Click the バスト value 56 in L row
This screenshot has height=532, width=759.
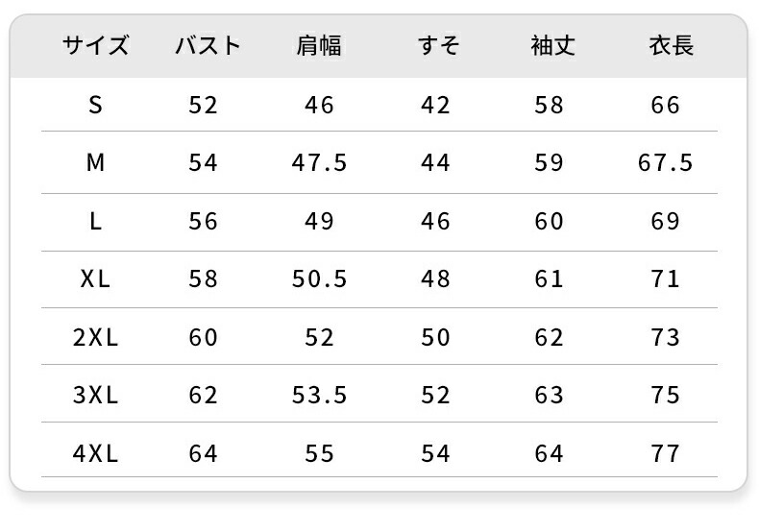coord(204,222)
